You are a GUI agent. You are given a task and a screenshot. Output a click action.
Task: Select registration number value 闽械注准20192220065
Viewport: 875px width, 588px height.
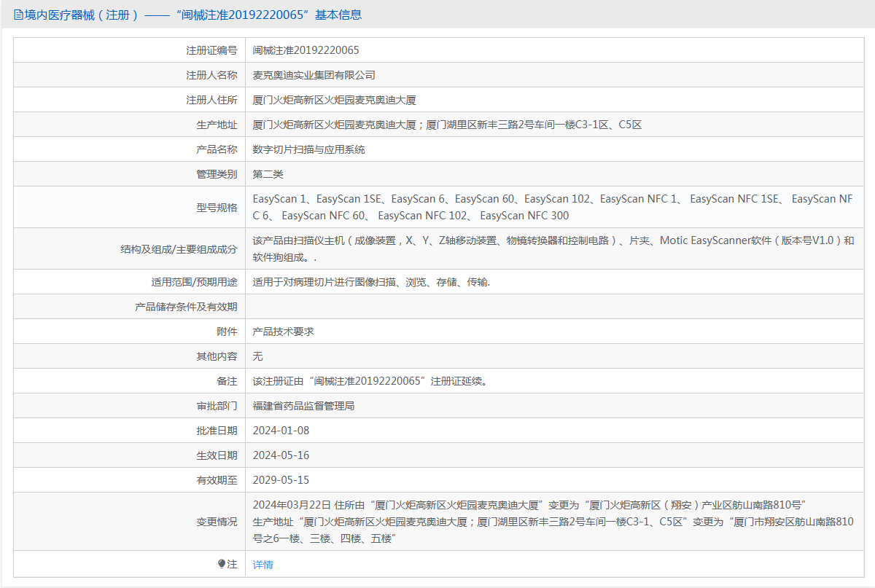coord(306,50)
